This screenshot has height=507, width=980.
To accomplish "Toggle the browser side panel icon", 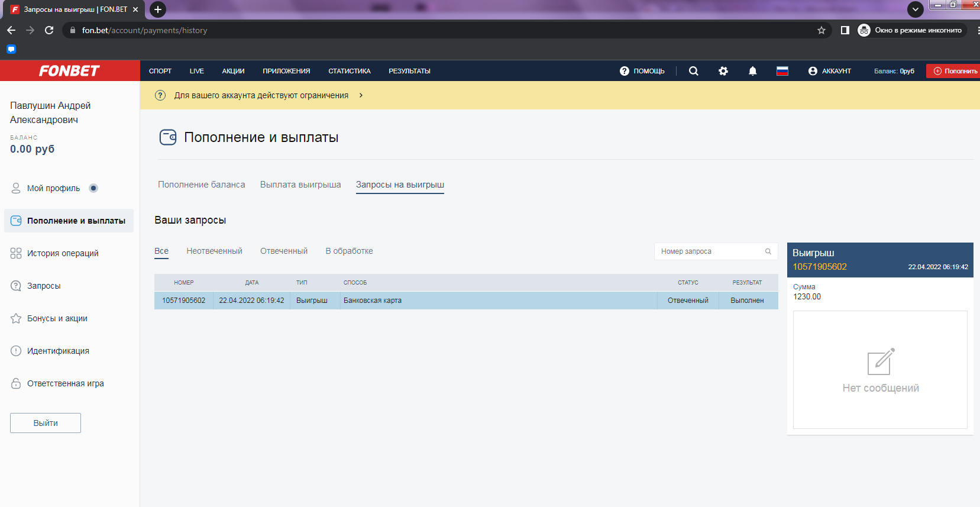I will 845,30.
